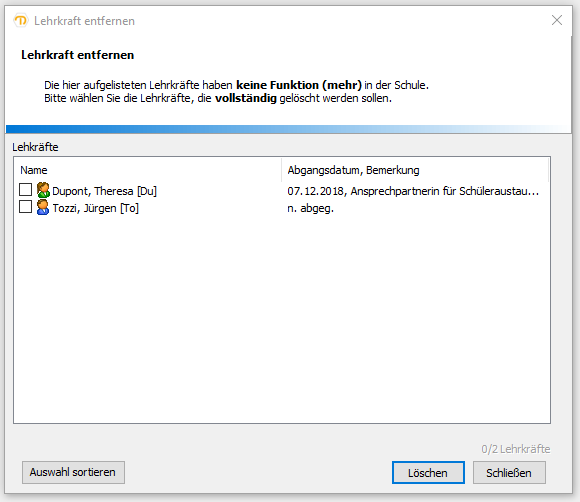This screenshot has height=502, width=580.
Task: Click the 0/2 Lehrkräfte counter label
Action: (x=516, y=449)
